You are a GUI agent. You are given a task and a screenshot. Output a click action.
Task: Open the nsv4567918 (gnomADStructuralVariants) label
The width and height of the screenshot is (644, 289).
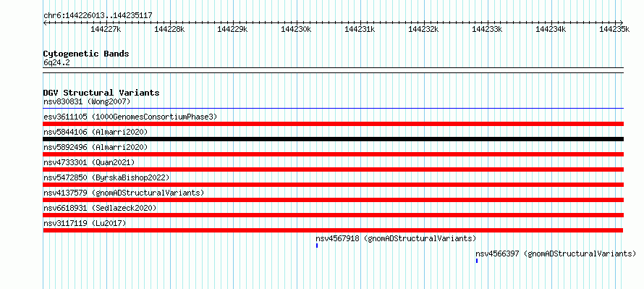coord(396,238)
